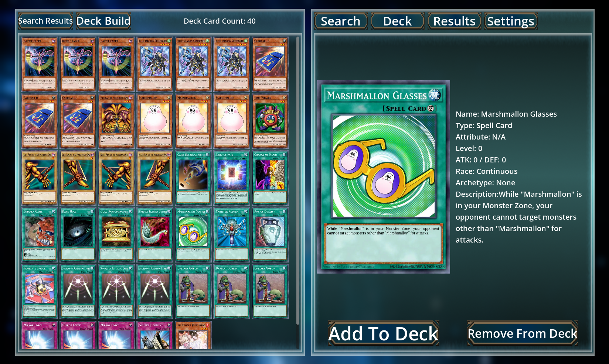
Task: Open the Results tab
Action: point(455,21)
